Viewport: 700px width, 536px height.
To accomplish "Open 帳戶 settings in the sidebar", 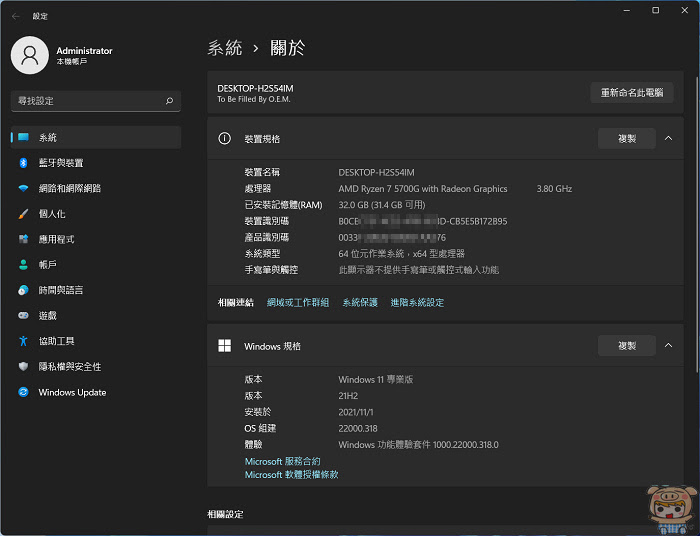I will [96, 265].
